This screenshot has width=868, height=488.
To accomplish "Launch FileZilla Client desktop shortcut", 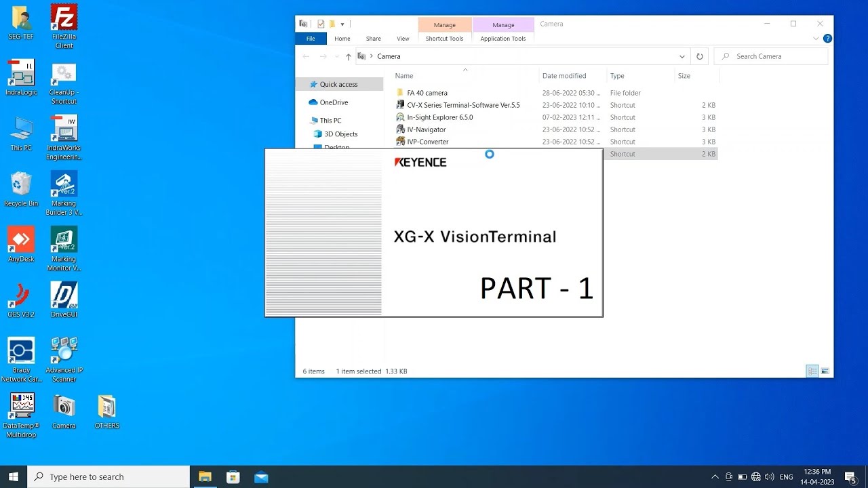I will [64, 26].
